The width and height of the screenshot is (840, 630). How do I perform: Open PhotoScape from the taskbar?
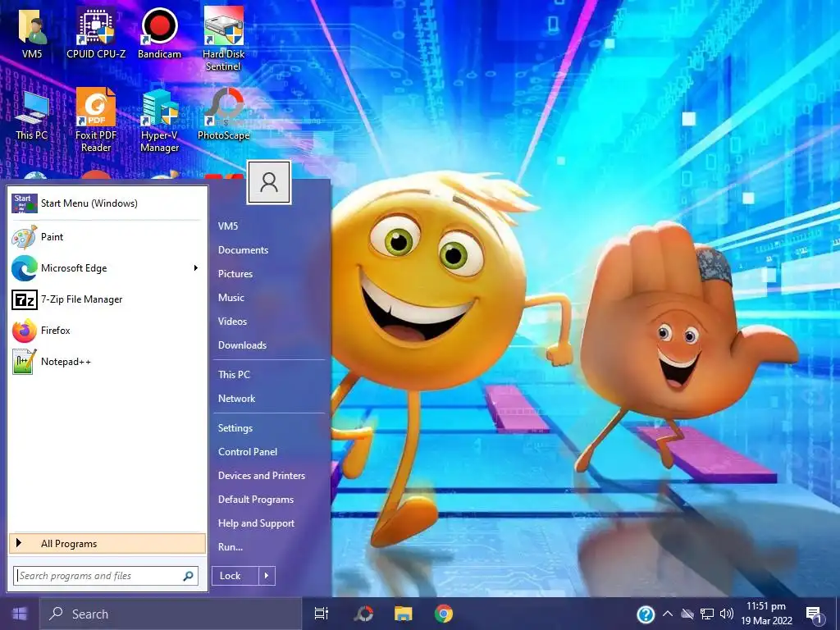pos(363,614)
